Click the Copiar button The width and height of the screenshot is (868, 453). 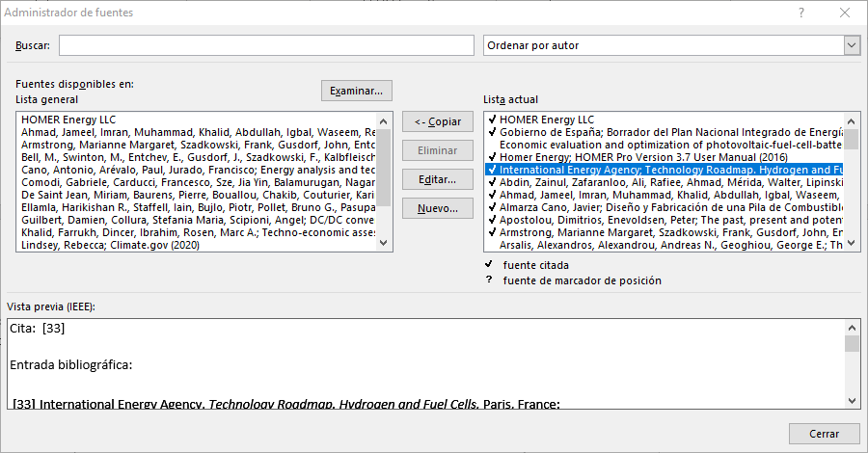click(437, 121)
